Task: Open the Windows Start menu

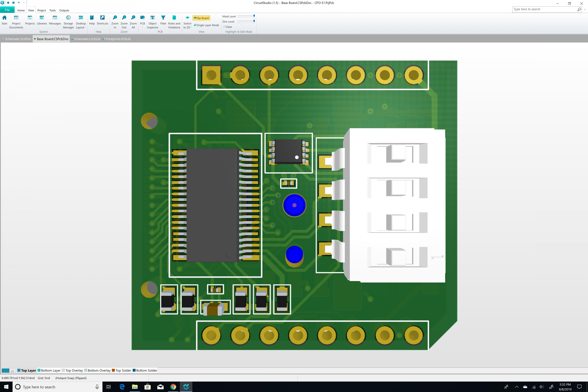Action: point(6,387)
